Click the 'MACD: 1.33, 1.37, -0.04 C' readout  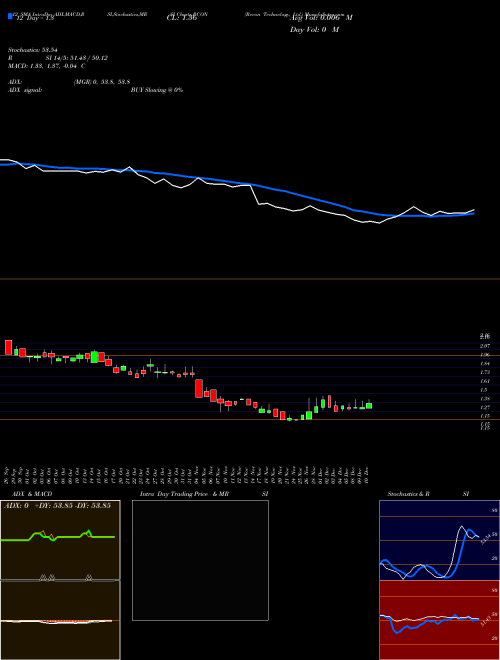pos(47,66)
